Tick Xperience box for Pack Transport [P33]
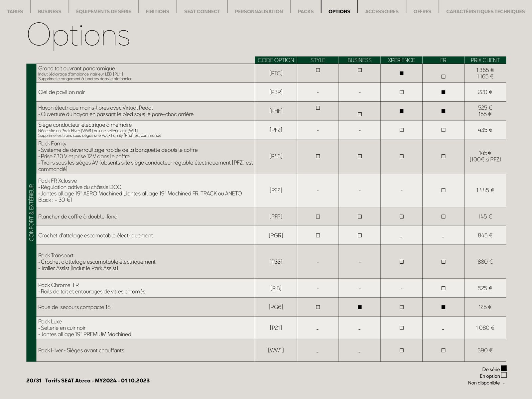Viewport: 532px width, 399px height. (x=401, y=262)
